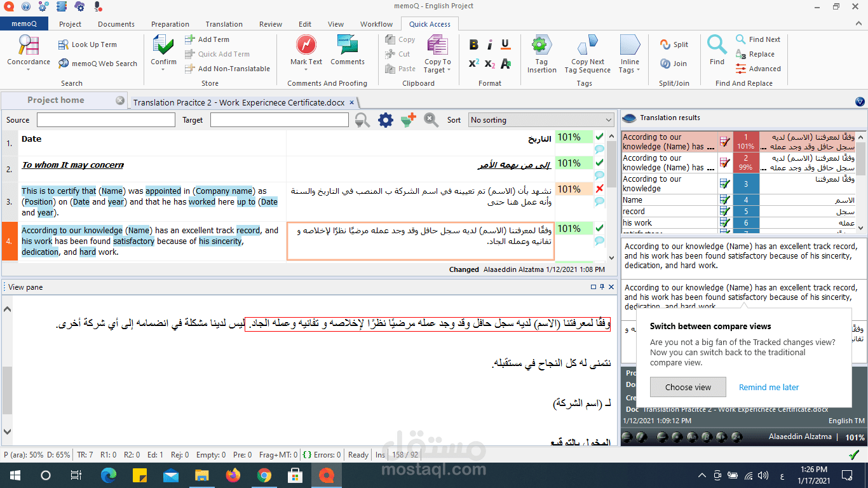Open Google Chrome from the taskbar
Image resolution: width=868 pixels, height=488 pixels.
pos(264,475)
